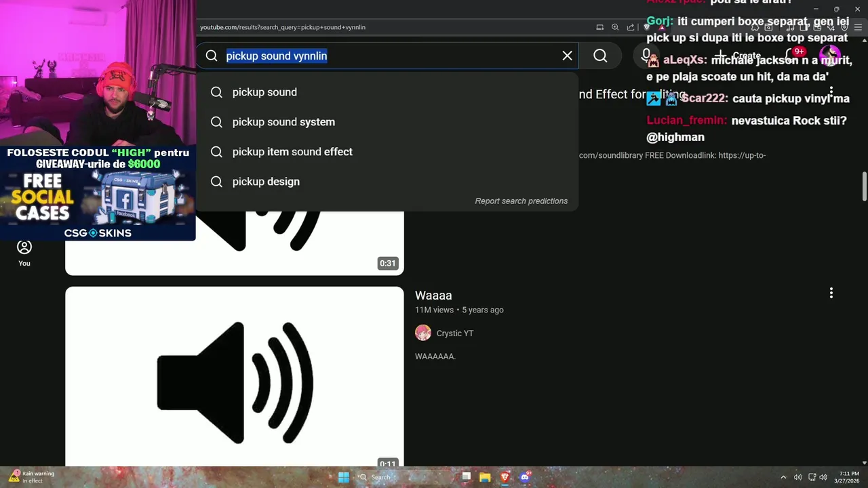The image size is (868, 488).
Task: Open the browser hamburger menu
Action: pos(857,27)
